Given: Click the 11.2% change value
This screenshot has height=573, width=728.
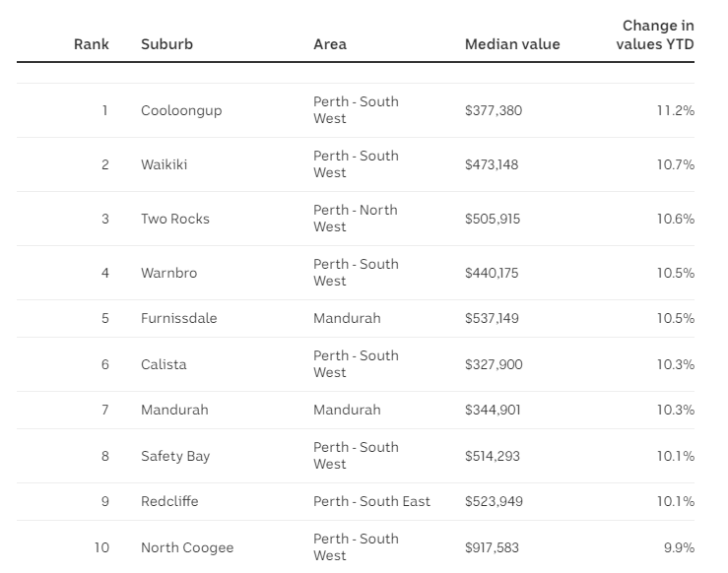Looking at the screenshot, I should click(676, 110).
